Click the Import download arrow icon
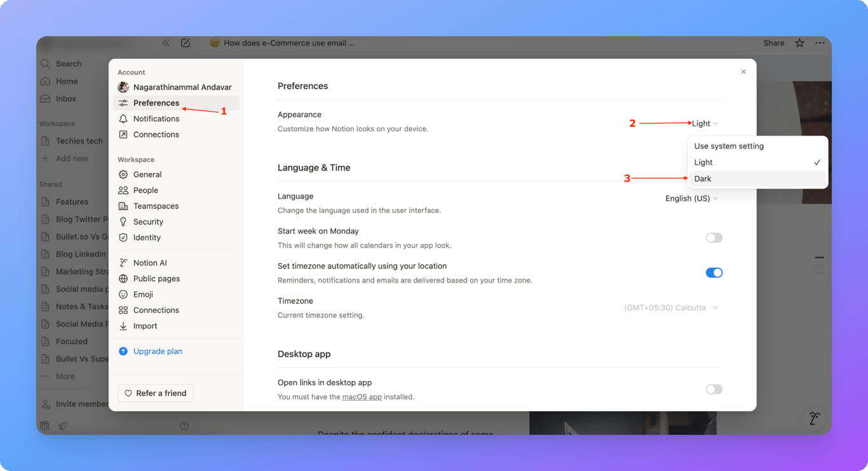868x471 pixels. click(123, 326)
